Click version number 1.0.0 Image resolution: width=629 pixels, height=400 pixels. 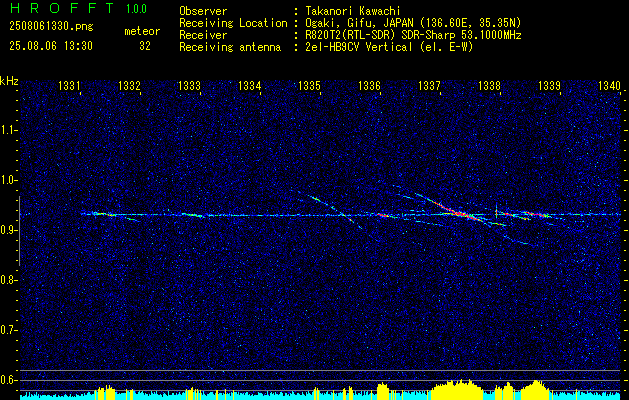(x=136, y=9)
